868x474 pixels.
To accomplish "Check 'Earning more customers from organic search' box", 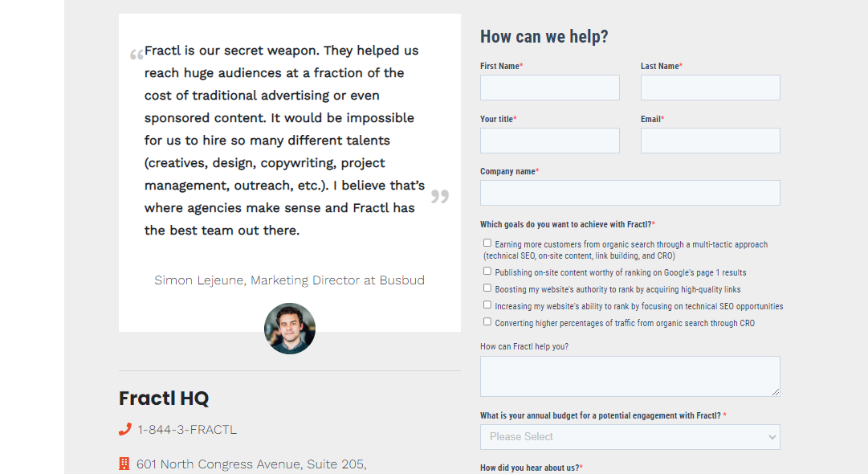I will click(487, 243).
